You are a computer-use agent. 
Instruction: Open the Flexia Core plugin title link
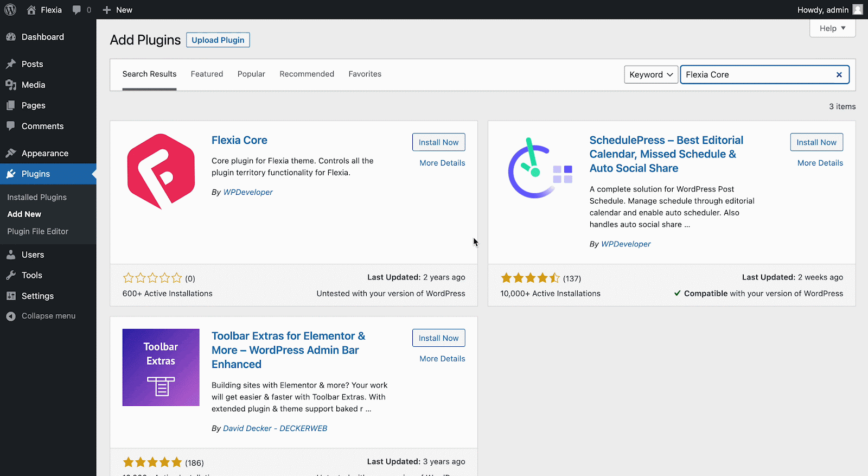[239, 140]
